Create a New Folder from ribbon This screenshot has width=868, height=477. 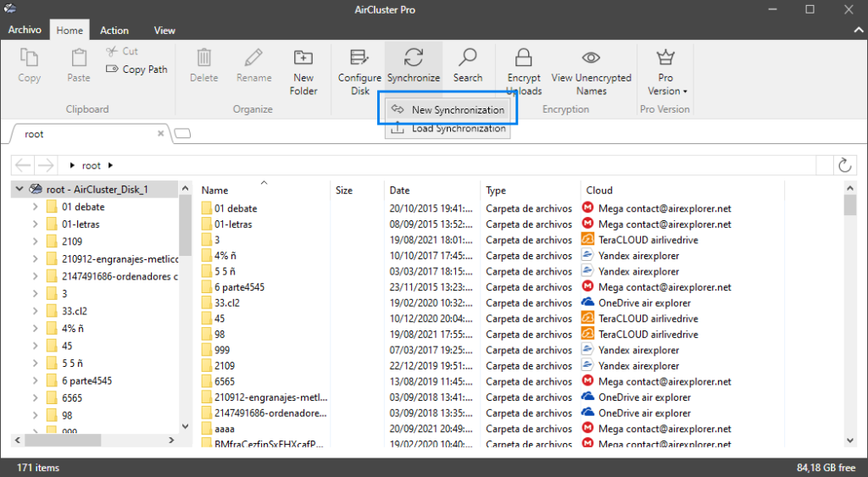click(303, 71)
